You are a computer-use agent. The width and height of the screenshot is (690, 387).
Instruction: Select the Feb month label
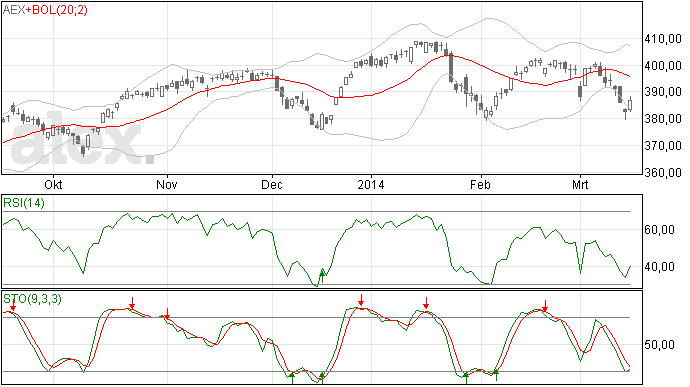(x=480, y=184)
